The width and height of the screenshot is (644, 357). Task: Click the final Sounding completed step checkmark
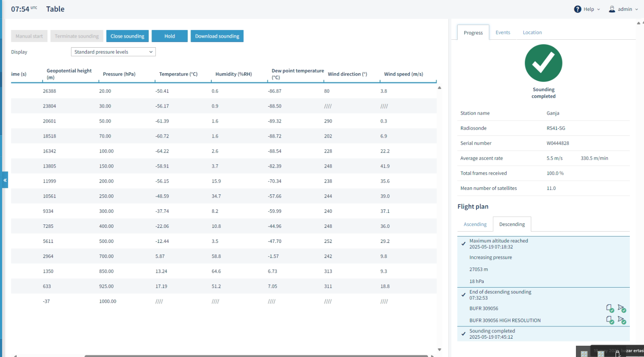463,334
